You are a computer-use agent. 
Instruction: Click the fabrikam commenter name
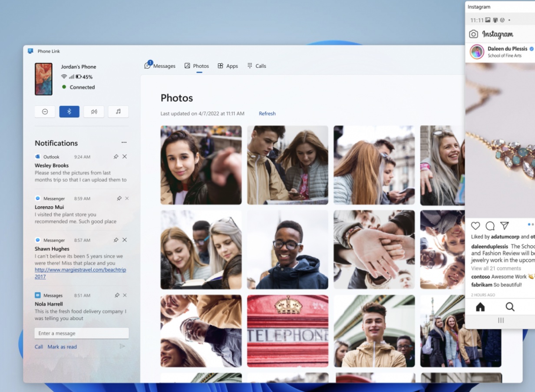point(482,285)
